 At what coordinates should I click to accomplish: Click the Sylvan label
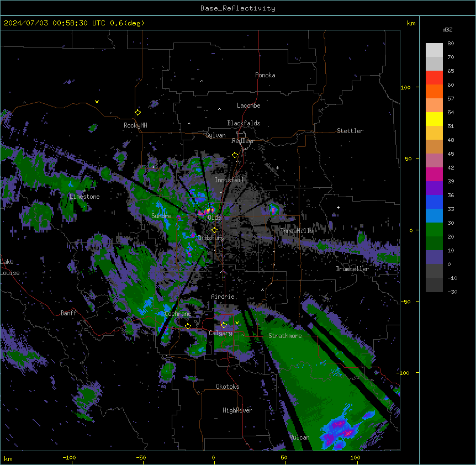point(215,135)
